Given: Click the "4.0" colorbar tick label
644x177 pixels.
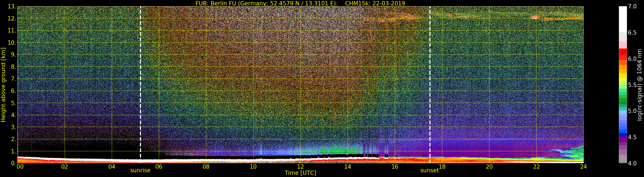Looking at the screenshot, I should tap(632, 163).
